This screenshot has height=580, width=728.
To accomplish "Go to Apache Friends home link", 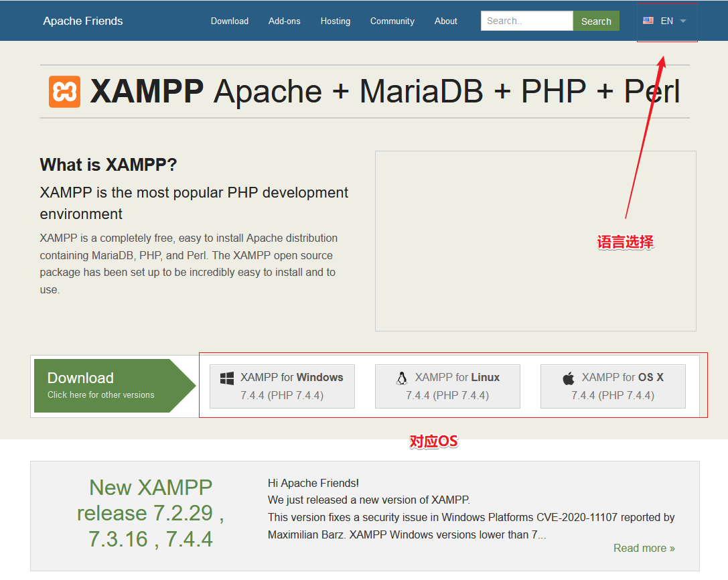I will pyautogui.click(x=83, y=21).
